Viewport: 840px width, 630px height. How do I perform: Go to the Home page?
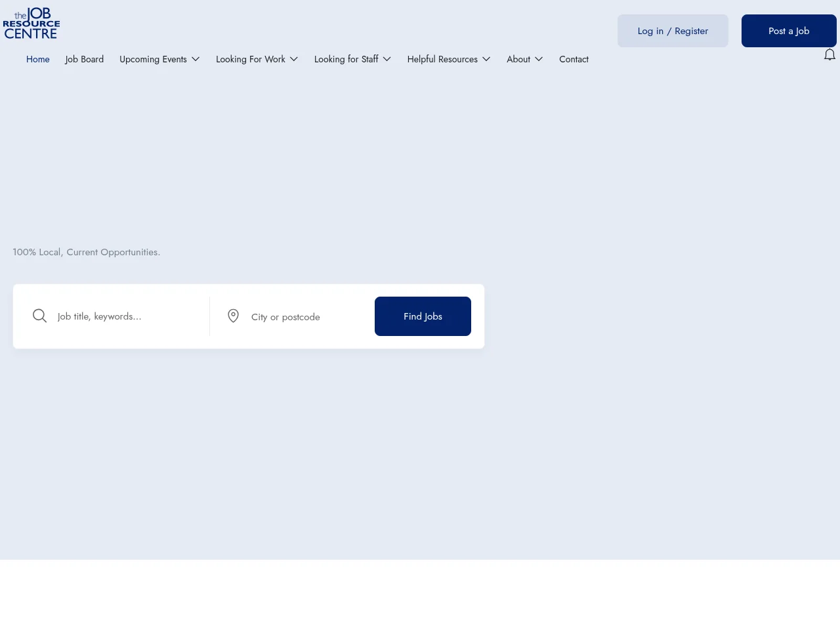tap(38, 59)
